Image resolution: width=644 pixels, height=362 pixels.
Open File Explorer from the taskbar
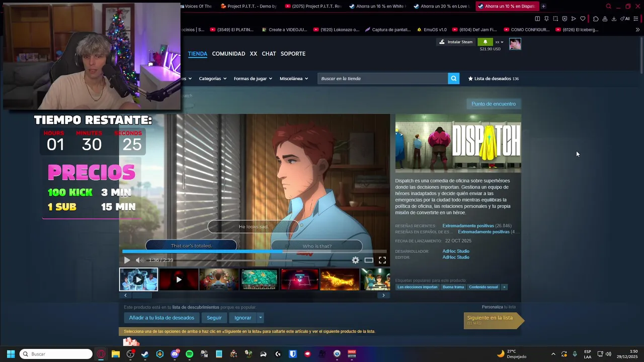[x=116, y=354]
